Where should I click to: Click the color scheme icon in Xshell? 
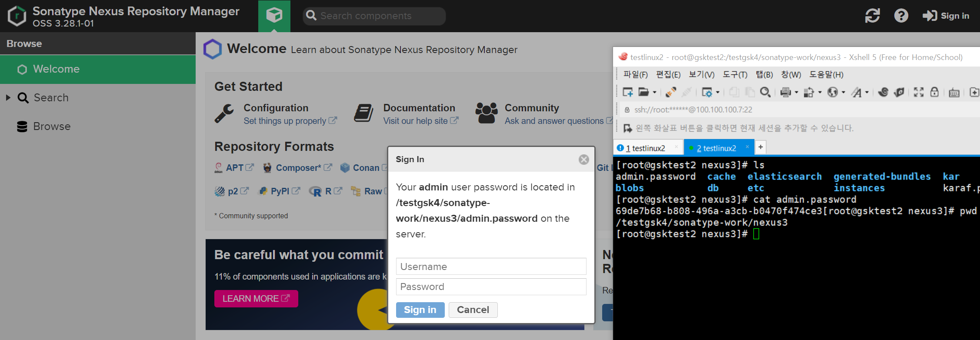point(809,92)
